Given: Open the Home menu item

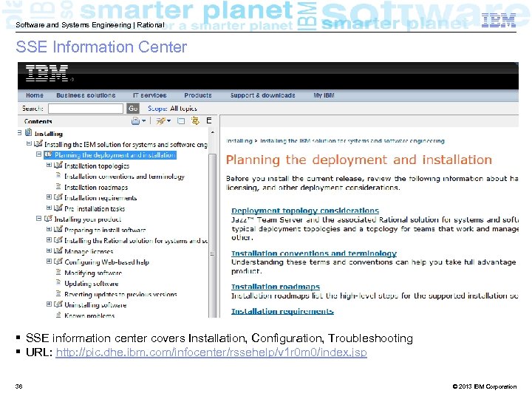Looking at the screenshot, I should [x=35, y=95].
